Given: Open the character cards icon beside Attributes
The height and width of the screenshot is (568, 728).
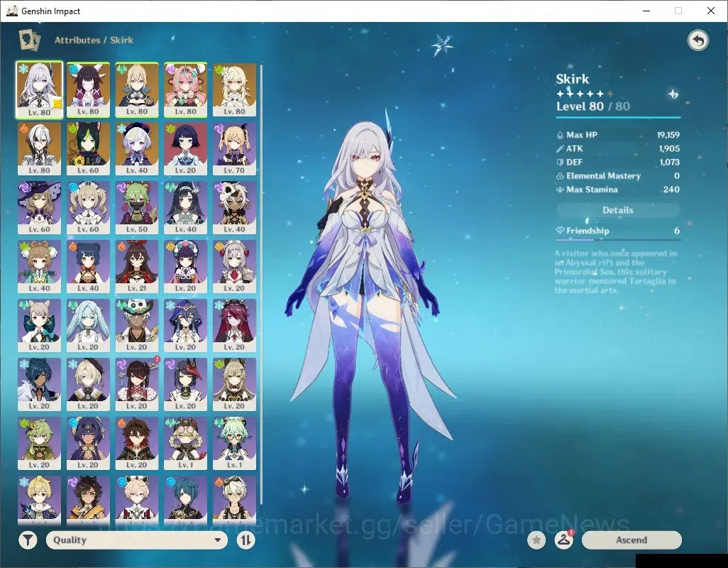Looking at the screenshot, I should tap(29, 40).
